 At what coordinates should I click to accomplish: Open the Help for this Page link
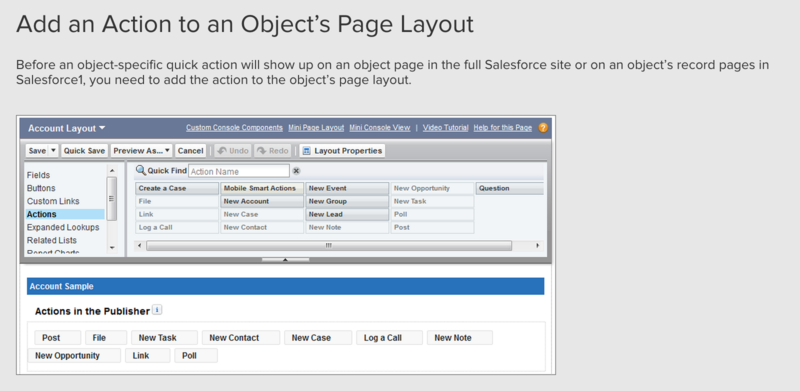[x=503, y=128]
